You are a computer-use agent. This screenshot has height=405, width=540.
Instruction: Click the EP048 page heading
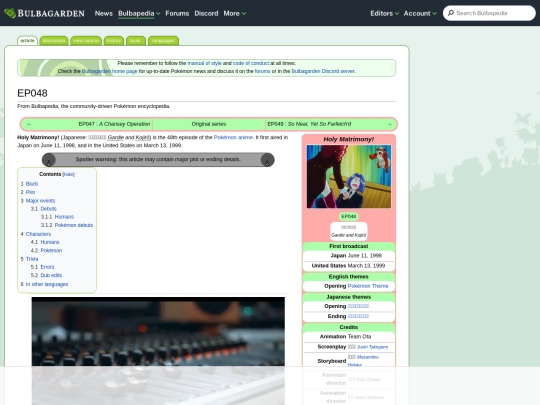pyautogui.click(x=32, y=93)
